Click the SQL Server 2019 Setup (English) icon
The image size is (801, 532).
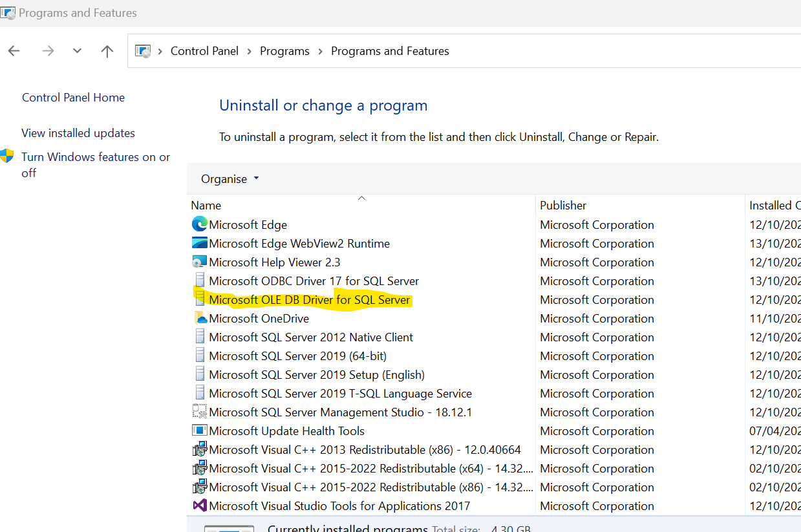tap(200, 374)
